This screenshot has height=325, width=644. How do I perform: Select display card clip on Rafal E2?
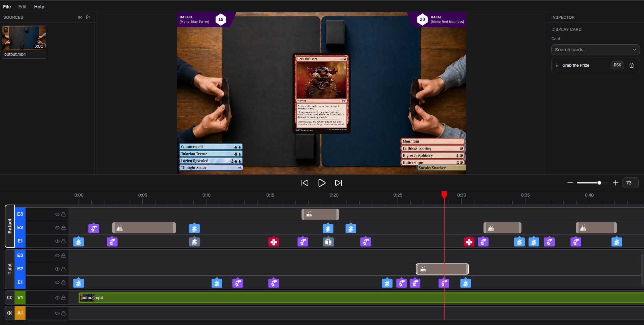[442, 269]
